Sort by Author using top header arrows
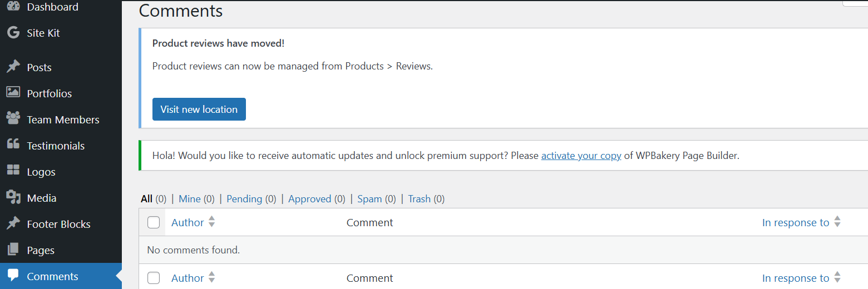This screenshot has width=868, height=289. tap(211, 222)
